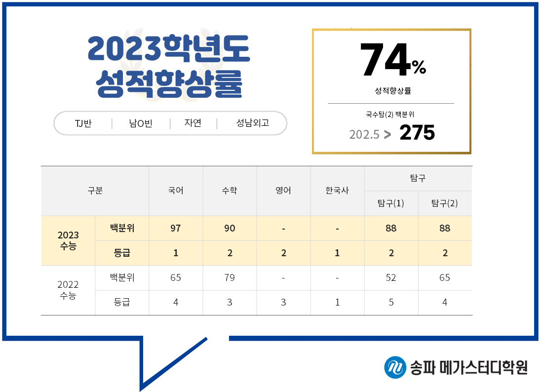This screenshot has height=392, width=541.
Task: Click the Megastudy round blue logo icon
Action: click(x=395, y=367)
